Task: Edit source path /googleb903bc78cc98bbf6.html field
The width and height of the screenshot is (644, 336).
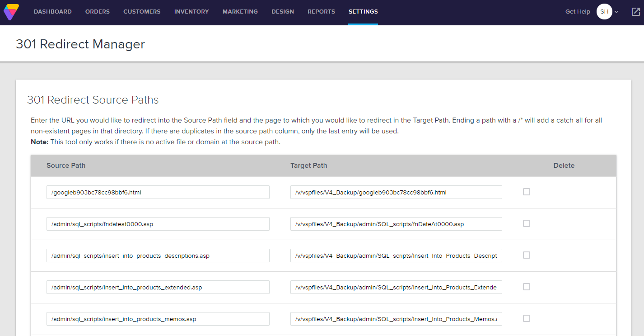Action: (x=158, y=192)
